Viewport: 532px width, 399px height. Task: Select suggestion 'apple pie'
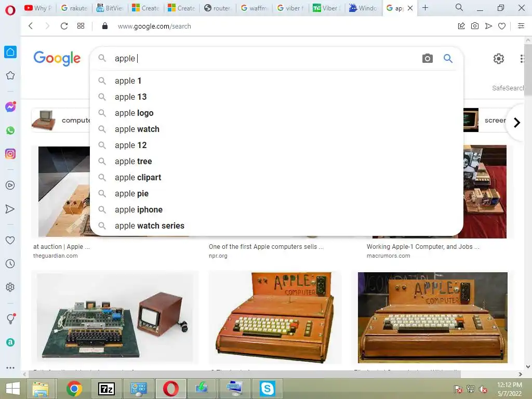(276, 193)
